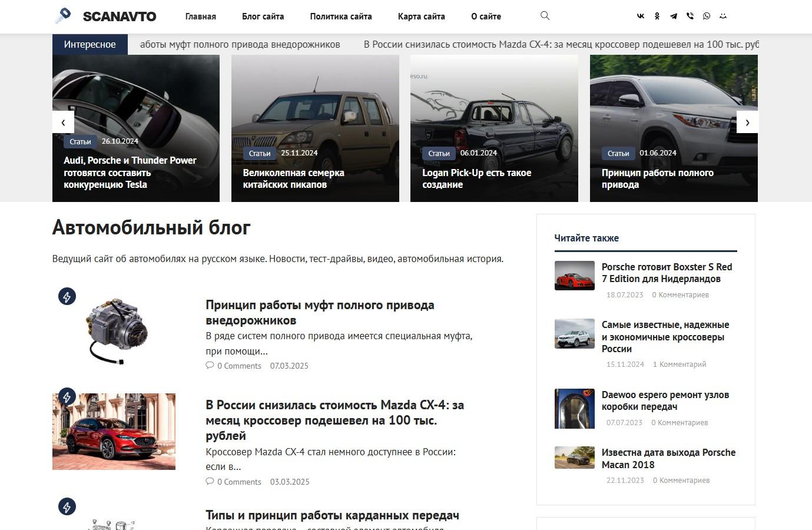Open post "Принцип работы муфт полного привода внедорожников"
812x530 pixels.
(320, 313)
